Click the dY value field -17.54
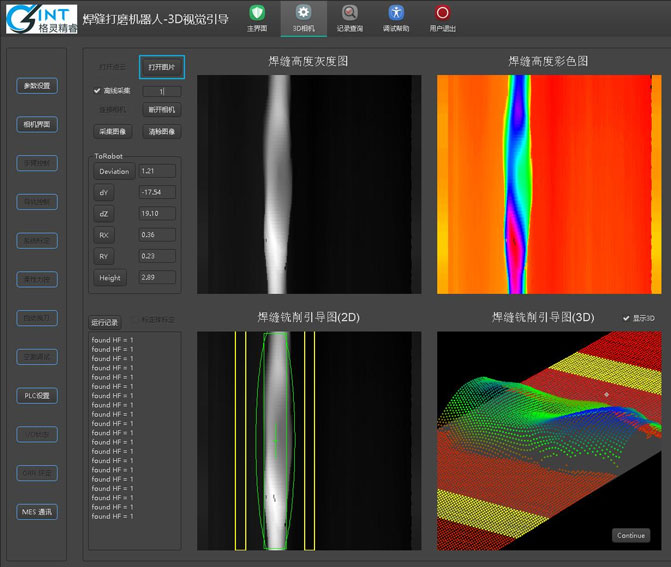671x567 pixels. point(157,192)
